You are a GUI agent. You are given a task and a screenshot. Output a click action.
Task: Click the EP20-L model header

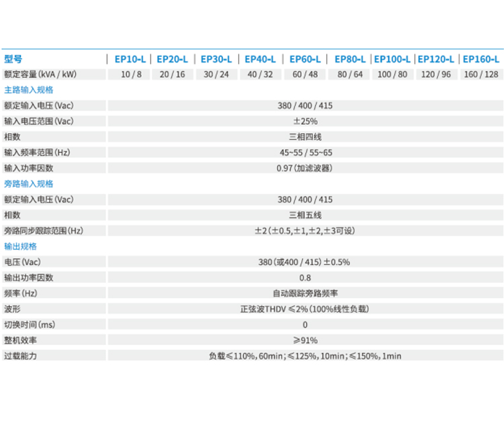(172, 59)
